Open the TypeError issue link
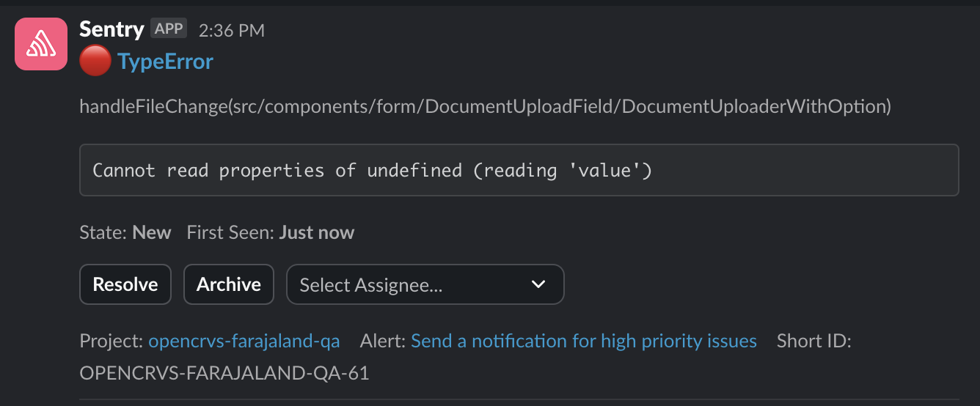980x406 pixels. [165, 62]
